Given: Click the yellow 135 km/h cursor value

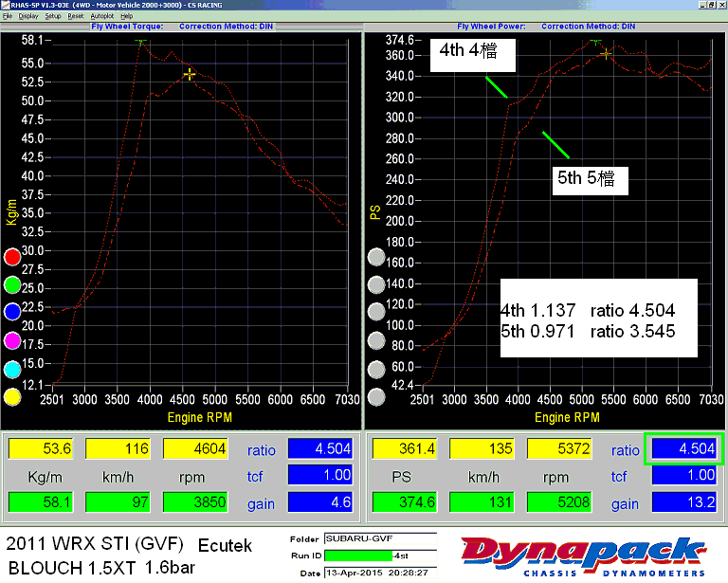Looking at the screenshot, I should click(482, 448).
